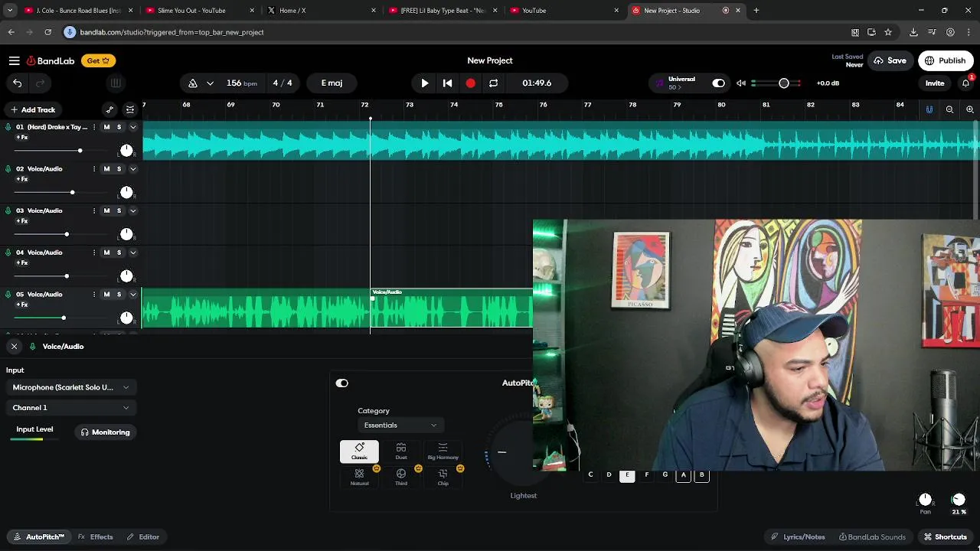Select the Duet AutoPitch preset
Viewport: 980px width, 551px height.
coord(401,452)
